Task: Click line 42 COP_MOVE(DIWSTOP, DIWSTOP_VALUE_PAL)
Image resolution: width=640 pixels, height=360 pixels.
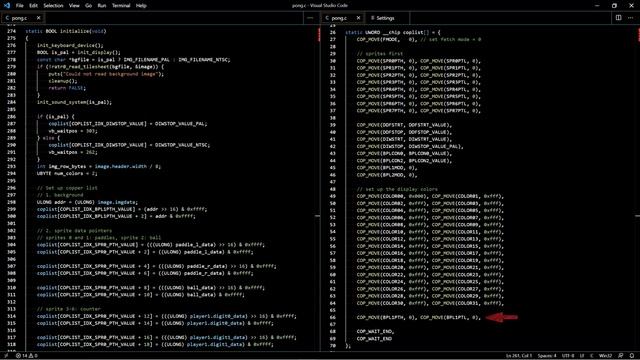Action: (x=410, y=147)
